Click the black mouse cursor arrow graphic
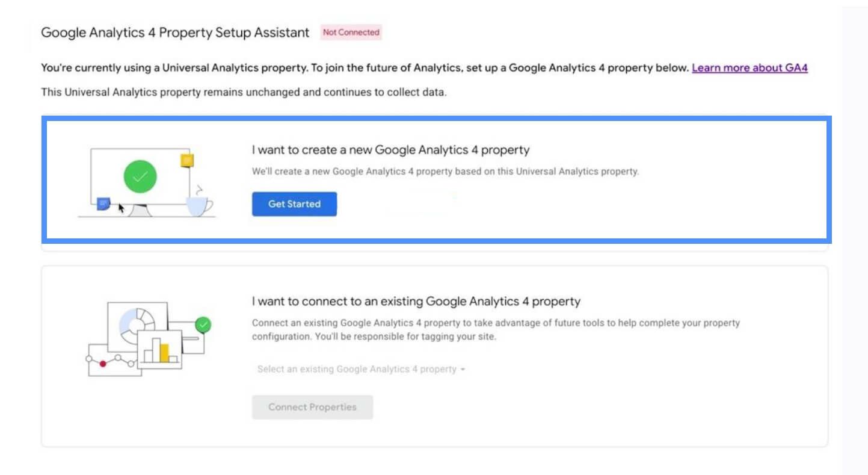 click(x=121, y=208)
